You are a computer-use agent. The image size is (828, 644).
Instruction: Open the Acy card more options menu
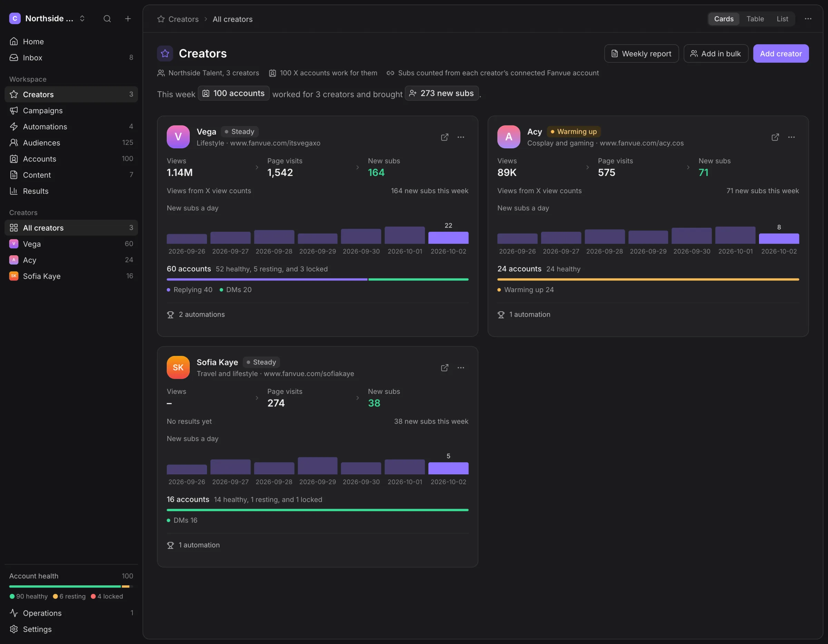(791, 137)
